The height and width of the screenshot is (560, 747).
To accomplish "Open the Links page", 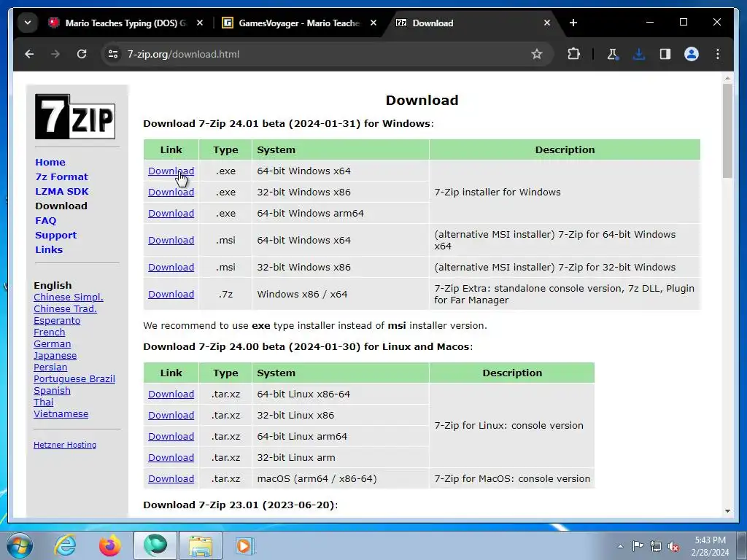I will [49, 249].
